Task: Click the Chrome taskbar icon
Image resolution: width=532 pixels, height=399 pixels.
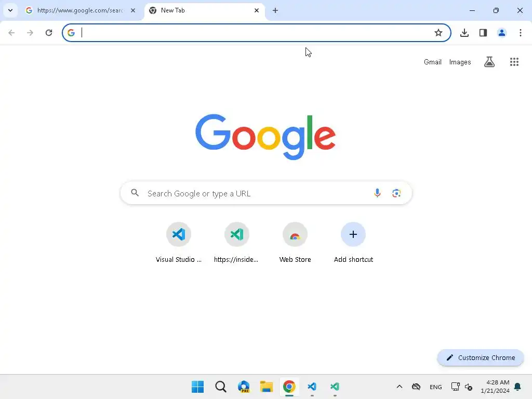Action: click(x=289, y=387)
